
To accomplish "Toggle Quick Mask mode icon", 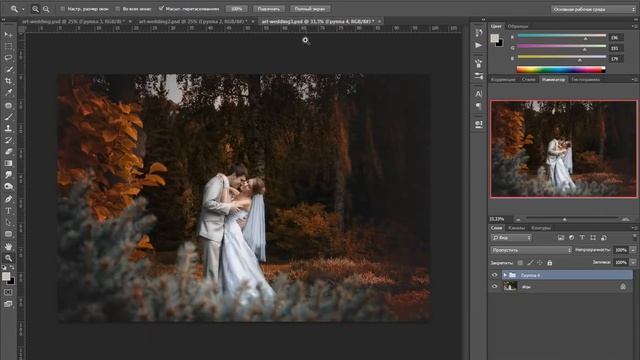I will click(x=8, y=292).
